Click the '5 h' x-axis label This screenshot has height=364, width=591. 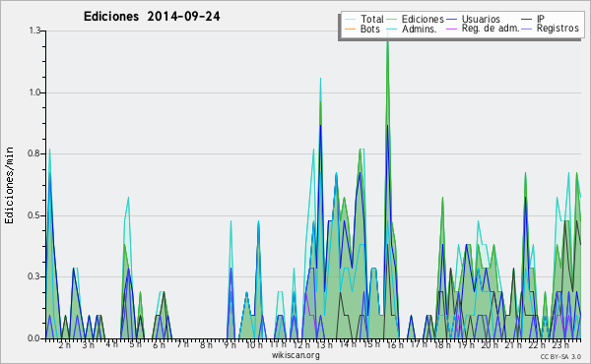[x=135, y=344]
